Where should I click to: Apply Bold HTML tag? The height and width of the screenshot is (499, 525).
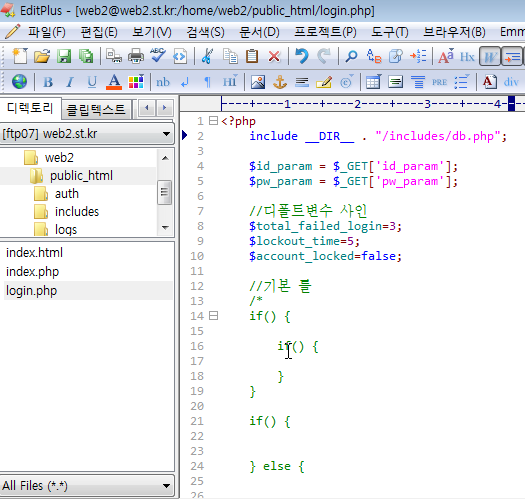48,82
